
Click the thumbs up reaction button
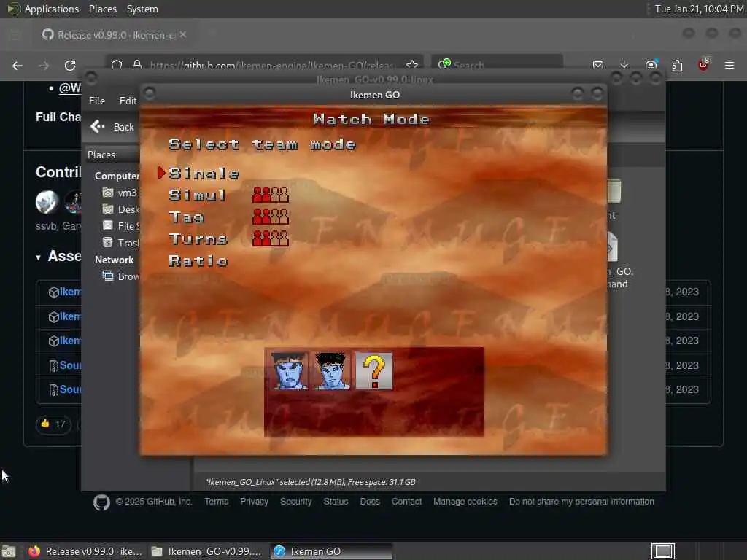click(x=53, y=424)
